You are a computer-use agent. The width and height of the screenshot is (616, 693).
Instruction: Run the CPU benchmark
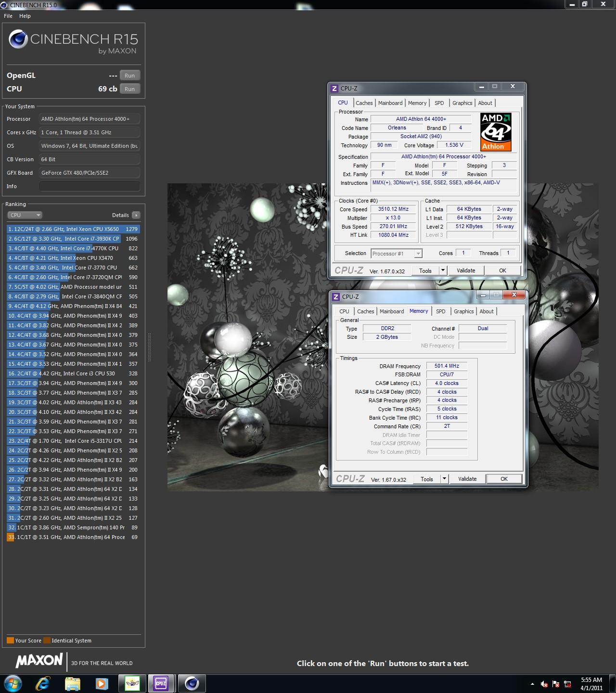coord(130,89)
